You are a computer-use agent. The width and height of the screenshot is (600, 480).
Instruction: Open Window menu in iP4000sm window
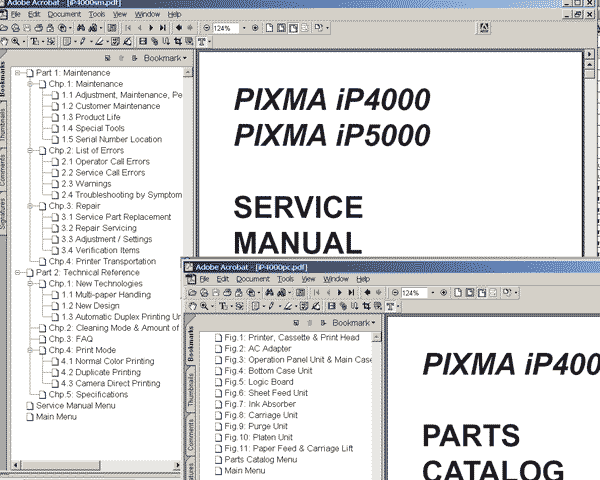147,15
